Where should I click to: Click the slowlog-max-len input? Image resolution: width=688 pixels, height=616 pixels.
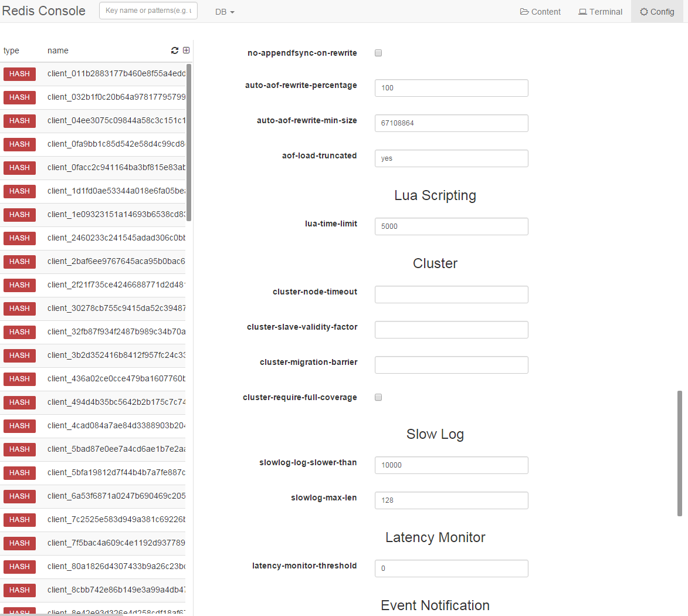pyautogui.click(x=452, y=500)
